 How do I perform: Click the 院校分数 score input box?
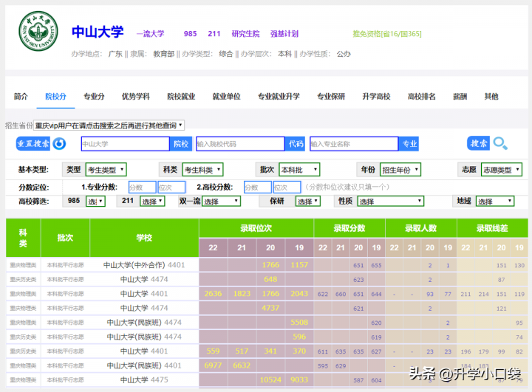tap(258, 188)
